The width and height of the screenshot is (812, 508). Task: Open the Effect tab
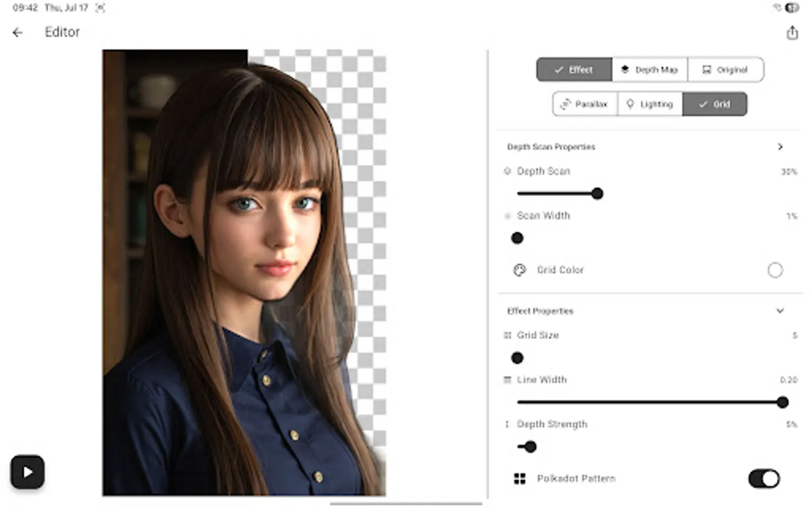click(x=574, y=69)
